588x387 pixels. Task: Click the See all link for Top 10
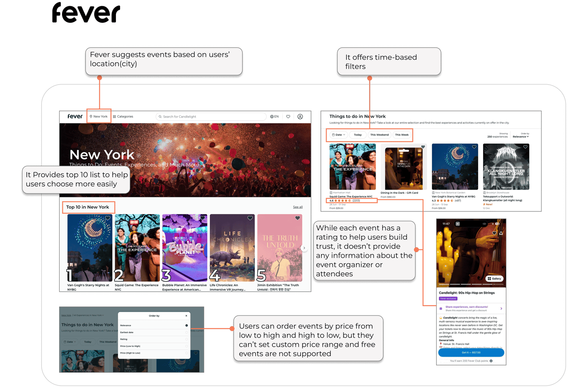(298, 207)
